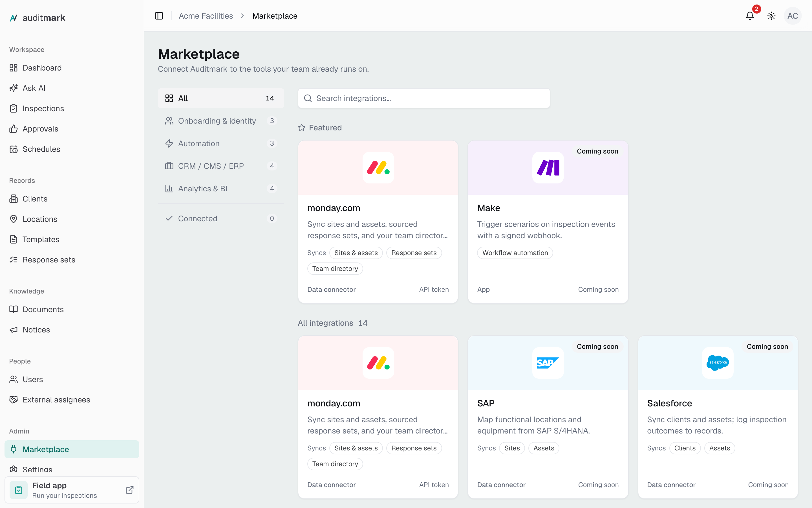Open Ask AI in the sidebar
Viewport: 812px width, 508px height.
72,88
